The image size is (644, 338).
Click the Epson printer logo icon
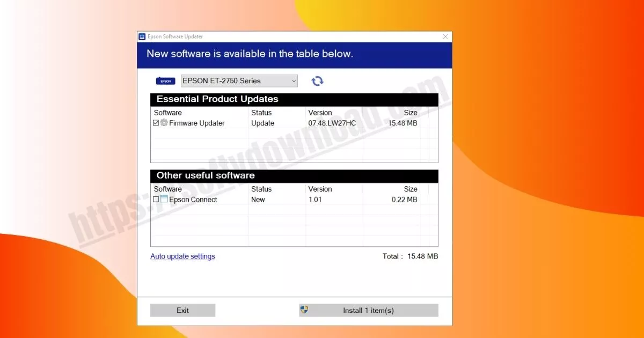[x=165, y=81]
